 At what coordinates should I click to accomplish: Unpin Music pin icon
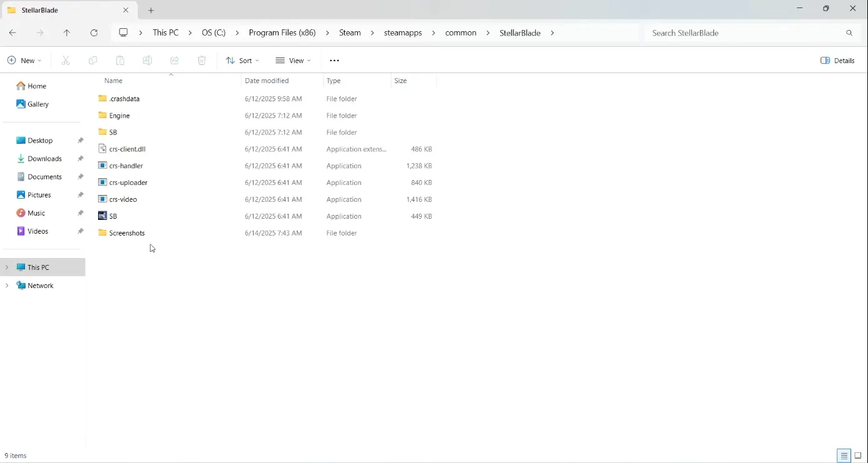click(x=81, y=213)
